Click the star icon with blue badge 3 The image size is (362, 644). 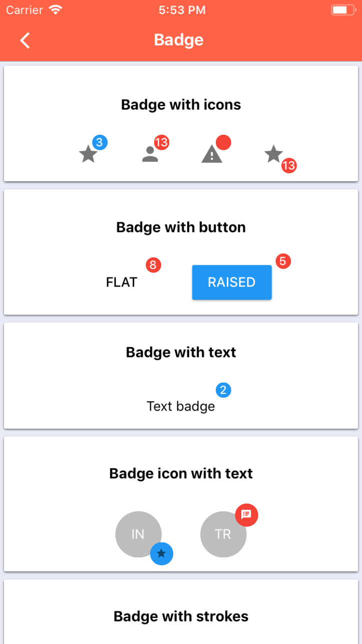[88, 154]
